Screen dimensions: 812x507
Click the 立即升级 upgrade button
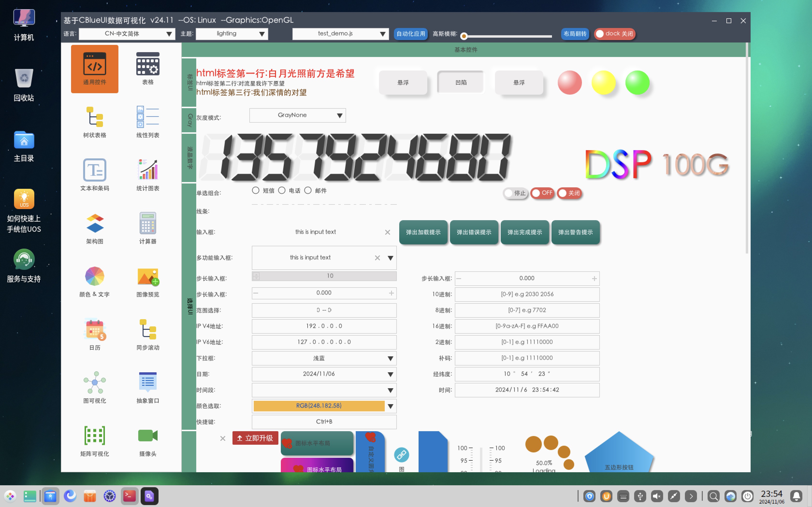pyautogui.click(x=255, y=438)
